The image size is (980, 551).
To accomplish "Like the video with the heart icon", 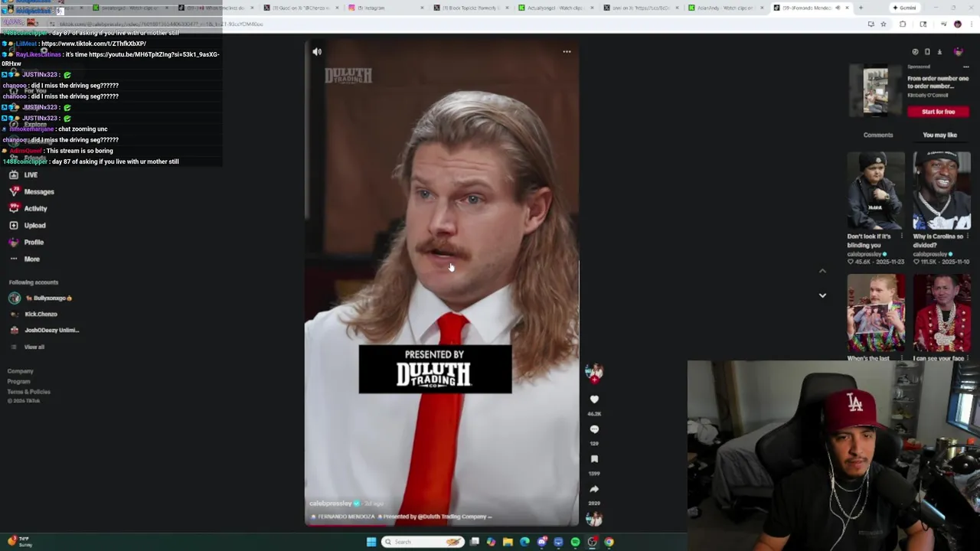I will click(594, 399).
